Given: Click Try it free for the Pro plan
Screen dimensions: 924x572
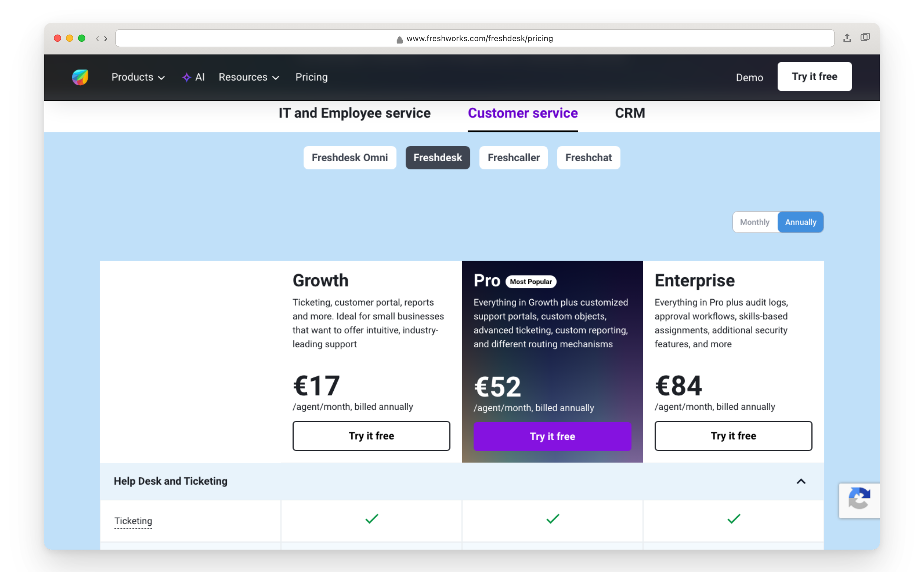Looking at the screenshot, I should (x=552, y=436).
